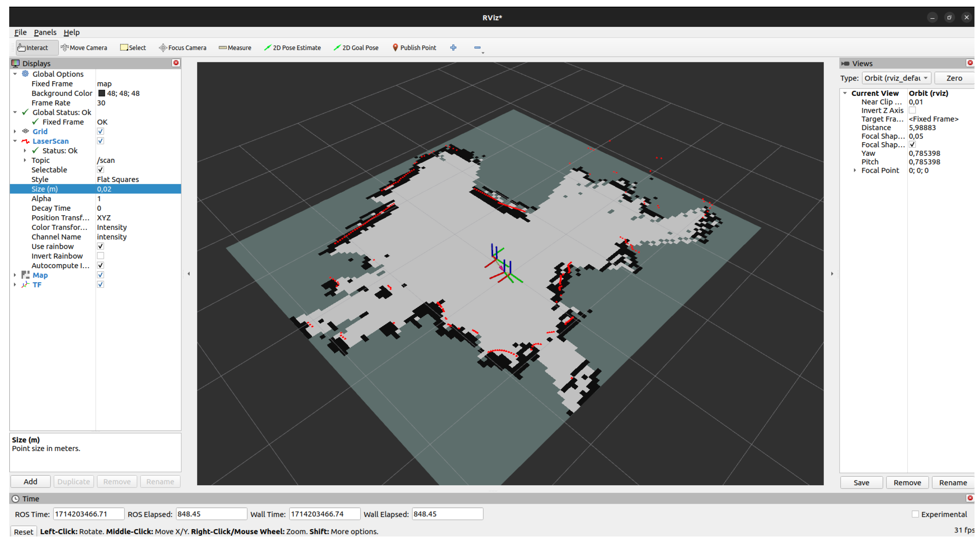Open the File menu
The width and height of the screenshot is (980, 542).
point(20,32)
